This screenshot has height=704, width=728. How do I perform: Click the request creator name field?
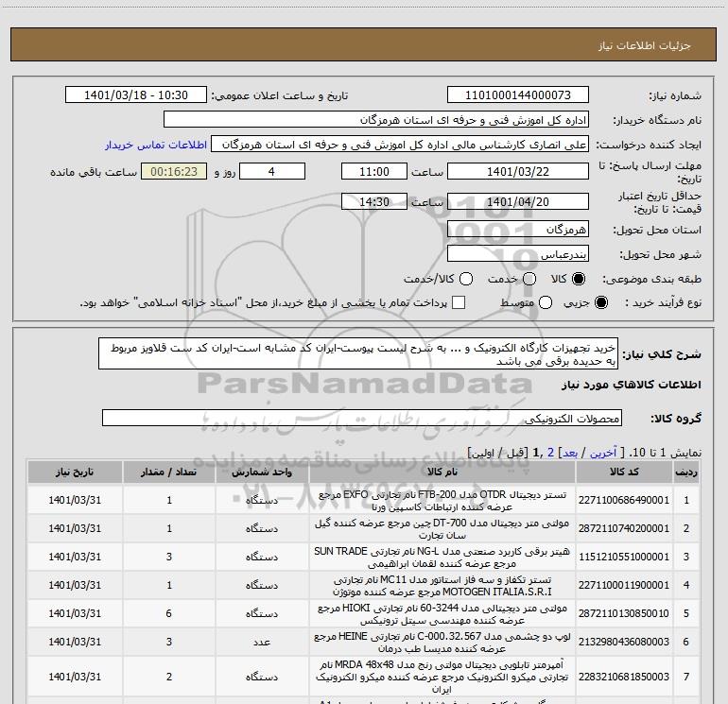[x=400, y=145]
